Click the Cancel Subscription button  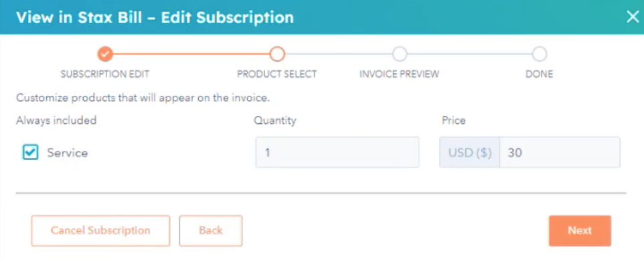100,231
